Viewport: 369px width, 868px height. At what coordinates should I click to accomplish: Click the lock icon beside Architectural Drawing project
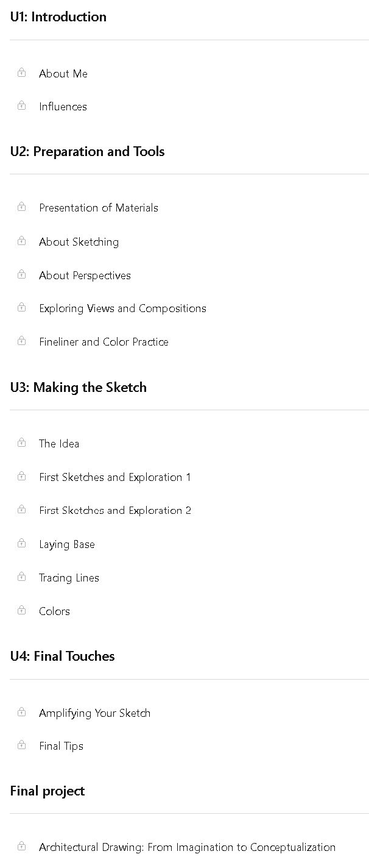tap(22, 846)
